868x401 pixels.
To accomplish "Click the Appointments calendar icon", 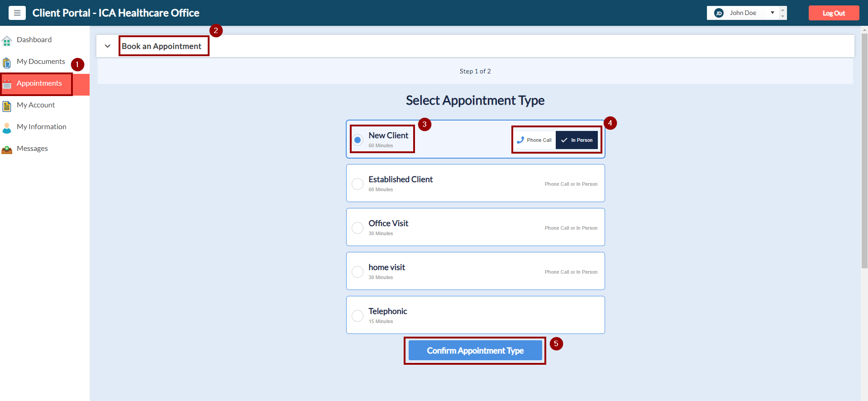I will click(x=7, y=84).
